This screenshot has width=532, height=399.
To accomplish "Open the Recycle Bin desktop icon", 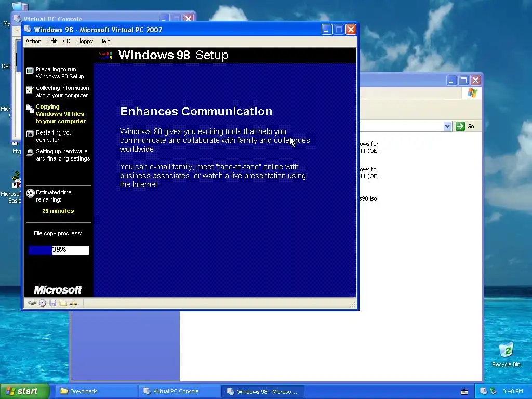I will tap(506, 355).
